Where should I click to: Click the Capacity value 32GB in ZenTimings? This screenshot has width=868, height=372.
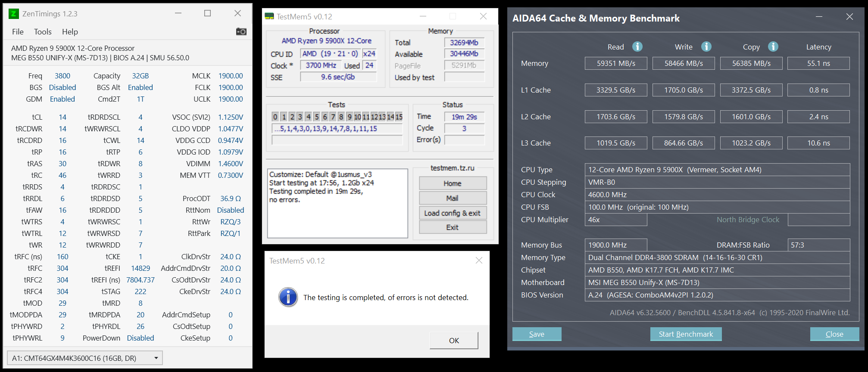pos(141,76)
